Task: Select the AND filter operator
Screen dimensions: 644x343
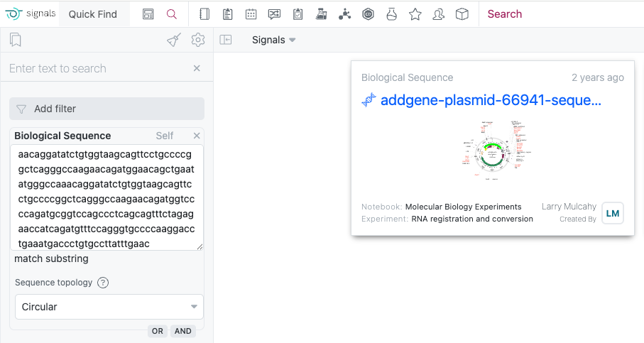Action: [x=183, y=331]
